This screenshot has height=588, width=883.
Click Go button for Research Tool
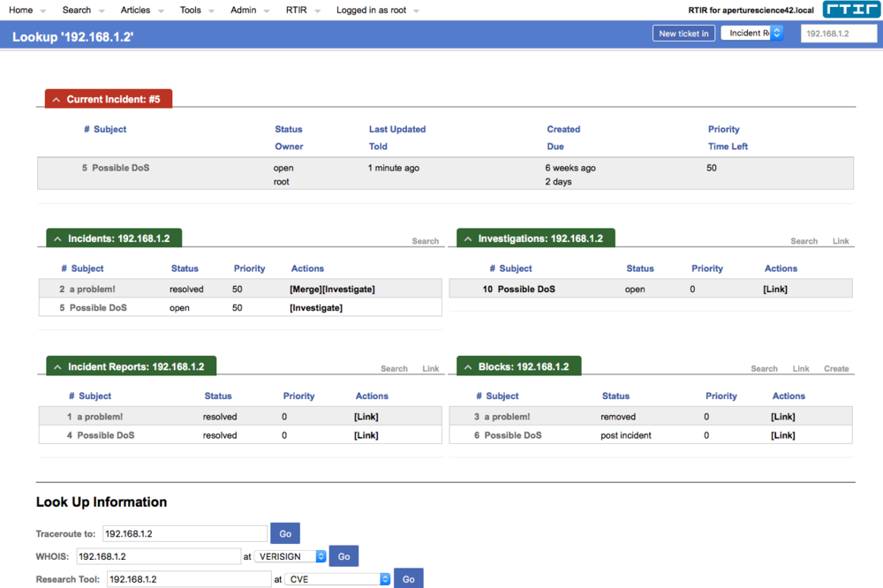point(408,579)
